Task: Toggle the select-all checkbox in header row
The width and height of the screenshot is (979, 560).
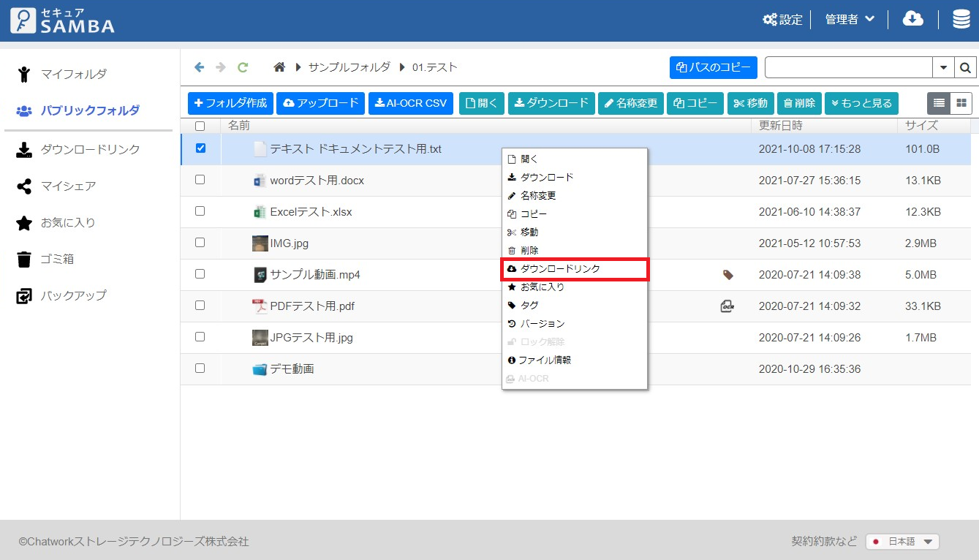Action: pyautogui.click(x=200, y=126)
